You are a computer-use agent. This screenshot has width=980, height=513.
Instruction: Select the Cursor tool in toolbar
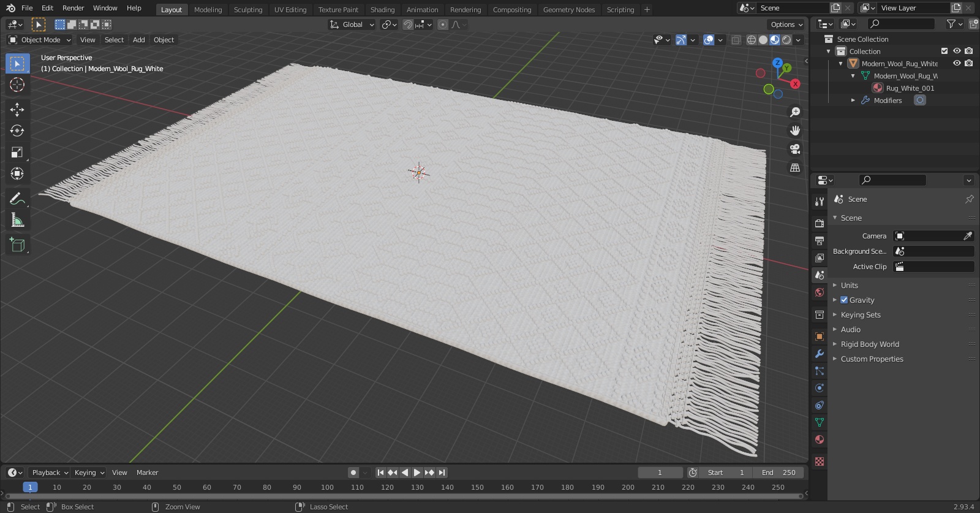[17, 85]
